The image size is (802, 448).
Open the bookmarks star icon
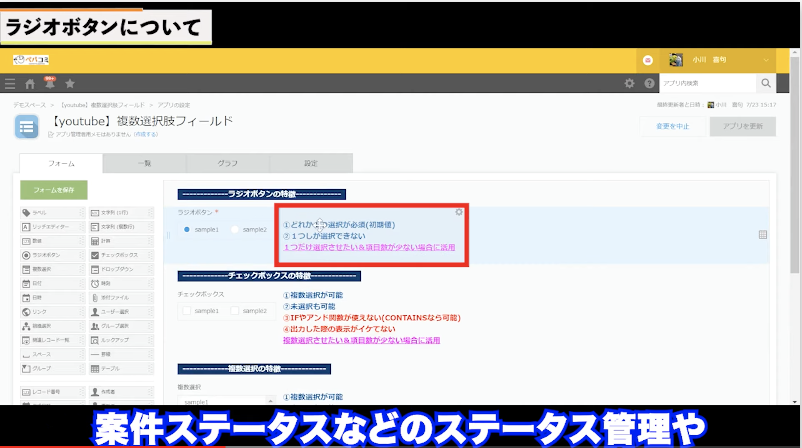pos(69,84)
